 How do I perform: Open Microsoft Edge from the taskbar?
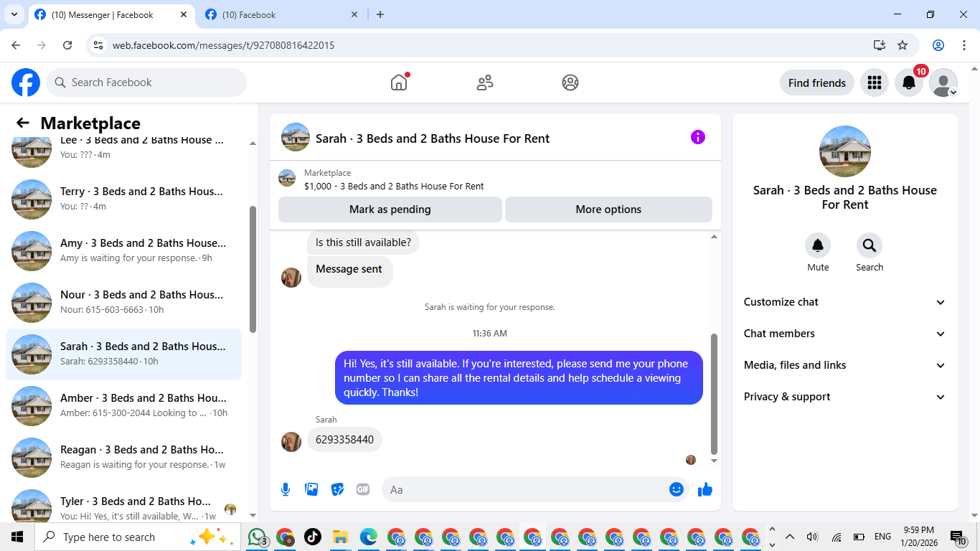pos(369,537)
